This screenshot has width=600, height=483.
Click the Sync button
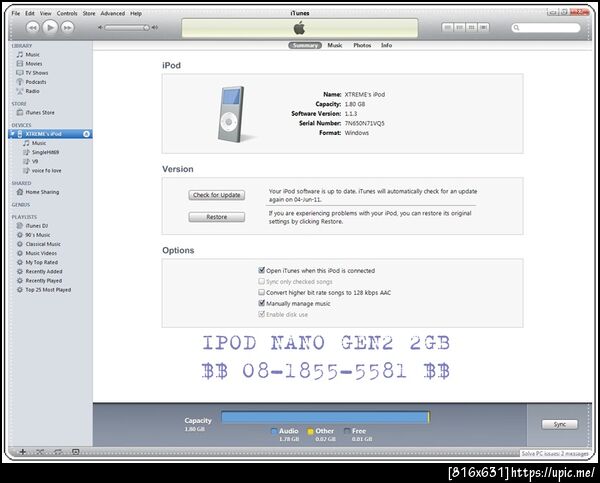559,424
